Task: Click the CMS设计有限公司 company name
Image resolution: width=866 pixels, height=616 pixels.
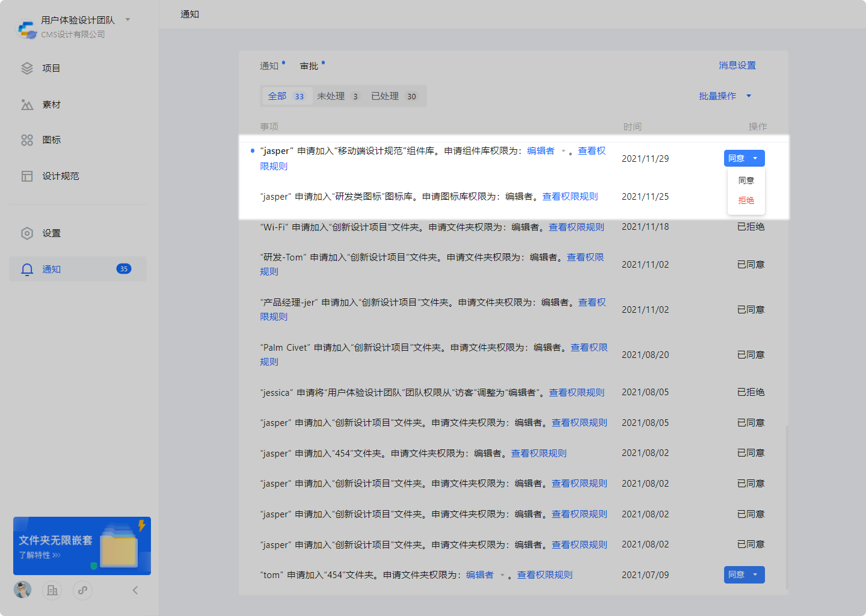Action: point(73,34)
